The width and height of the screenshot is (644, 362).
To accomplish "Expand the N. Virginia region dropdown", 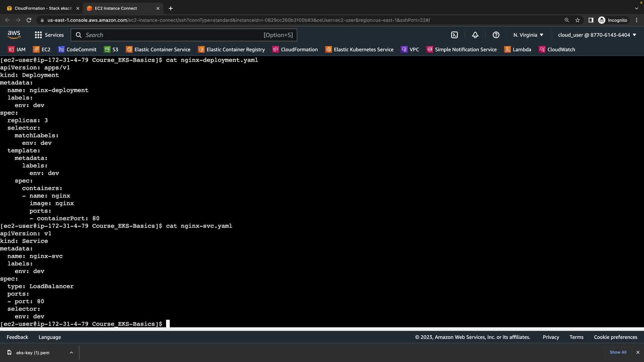I will coord(528,35).
